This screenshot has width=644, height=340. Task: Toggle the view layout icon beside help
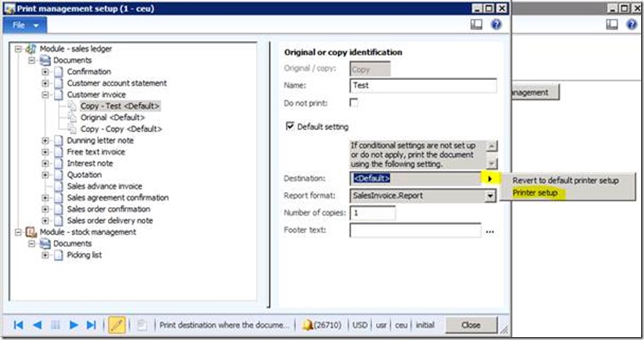click(476, 25)
